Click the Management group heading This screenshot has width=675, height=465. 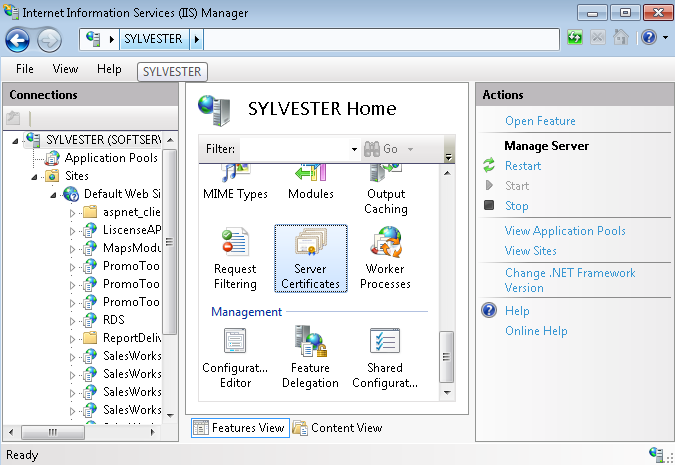(246, 312)
